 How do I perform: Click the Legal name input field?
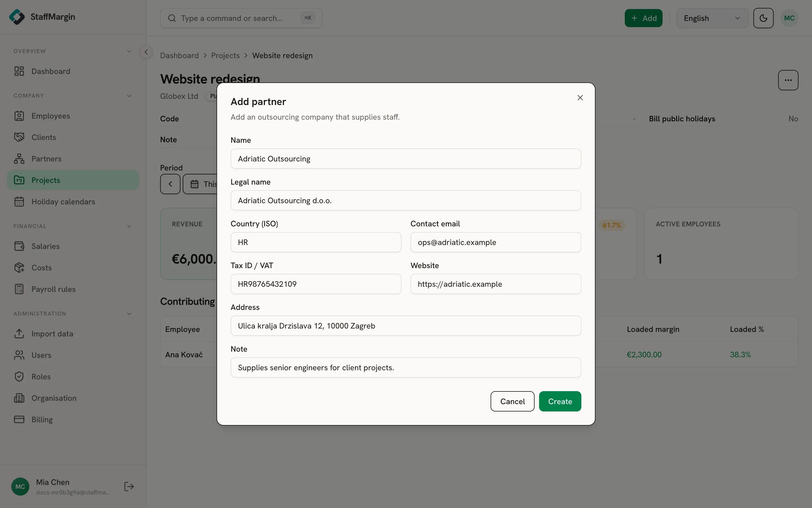click(x=406, y=201)
